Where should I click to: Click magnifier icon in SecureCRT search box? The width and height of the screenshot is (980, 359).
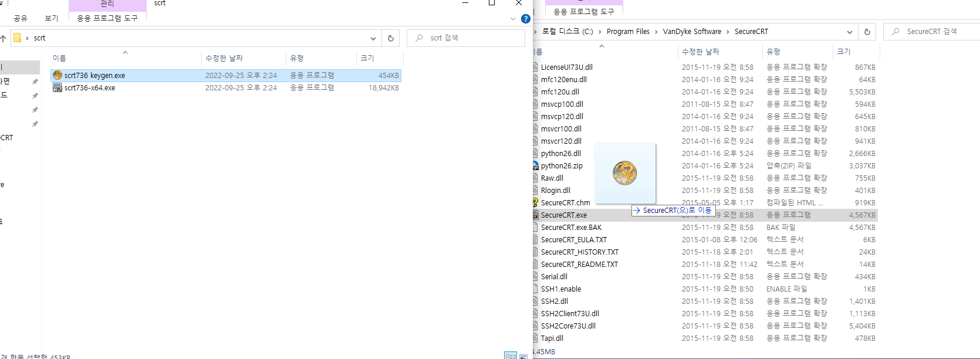895,32
